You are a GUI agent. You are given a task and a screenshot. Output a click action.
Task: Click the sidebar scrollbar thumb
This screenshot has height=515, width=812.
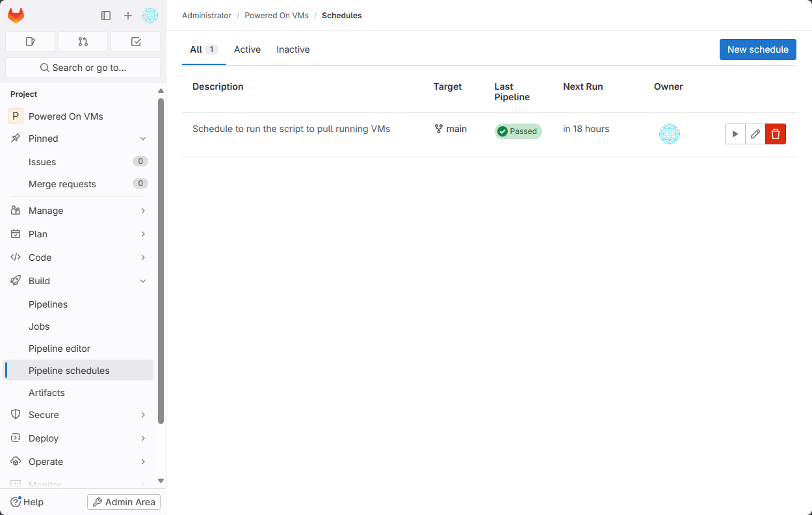[161, 260]
